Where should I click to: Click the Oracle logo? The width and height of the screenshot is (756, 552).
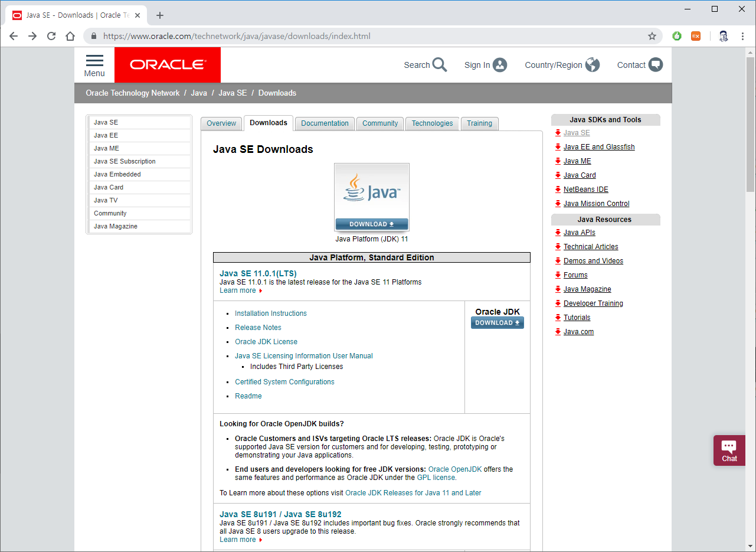(x=168, y=65)
